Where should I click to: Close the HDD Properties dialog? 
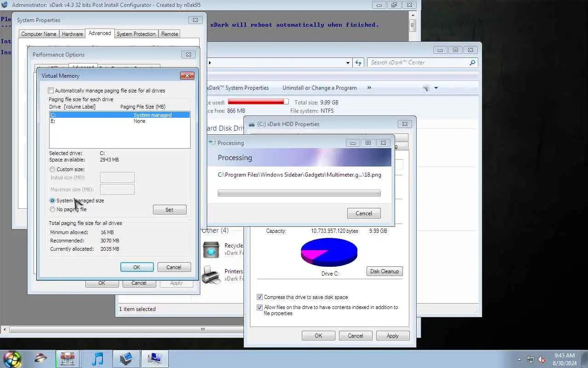tap(405, 124)
